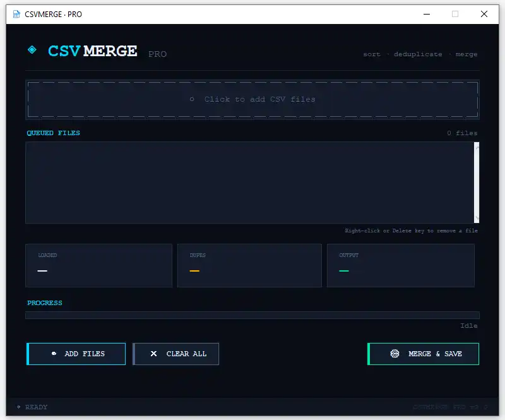
Task: Click the DUPES stats card
Action: click(x=249, y=266)
